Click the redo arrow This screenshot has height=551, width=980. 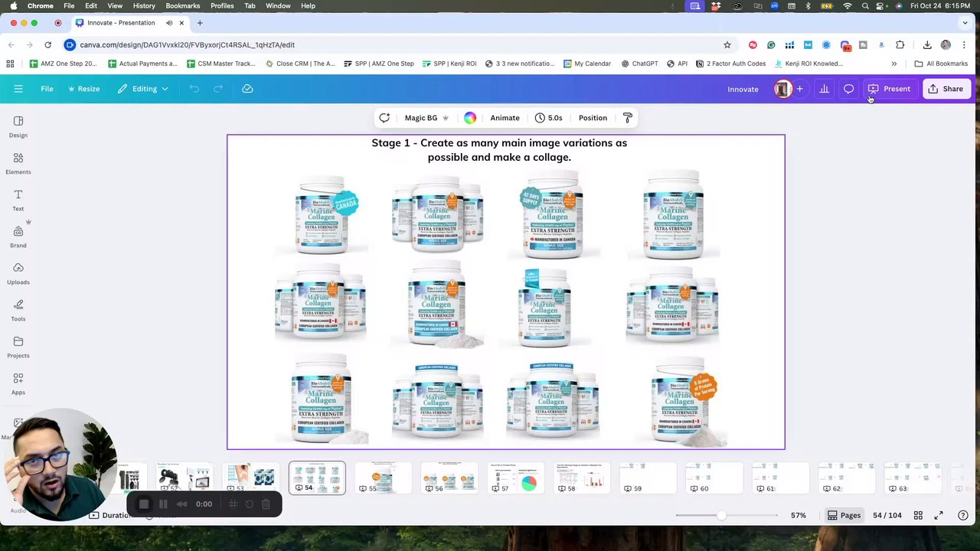coord(218,89)
